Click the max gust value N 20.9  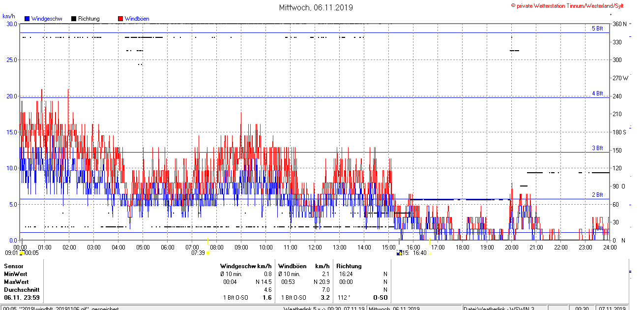tap(321, 282)
